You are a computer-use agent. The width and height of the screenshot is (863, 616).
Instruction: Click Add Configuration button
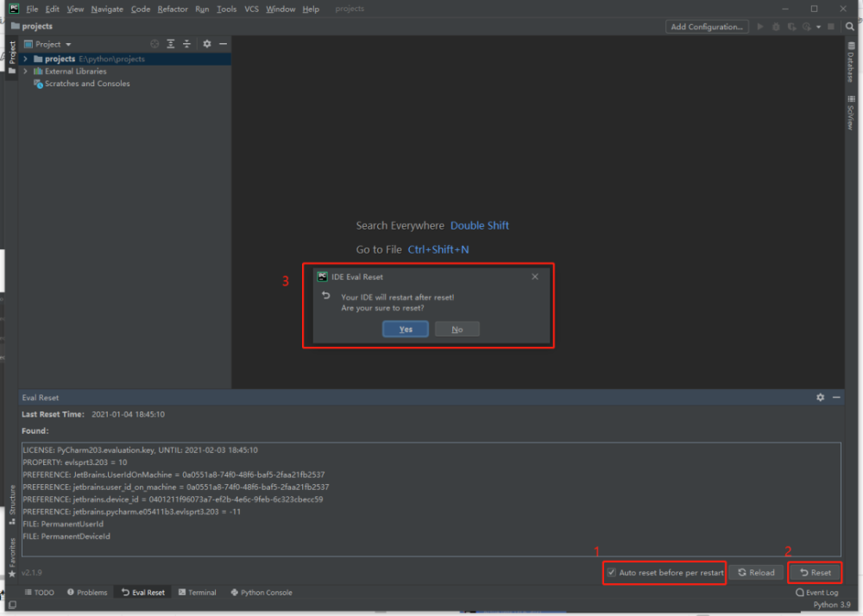(x=707, y=27)
